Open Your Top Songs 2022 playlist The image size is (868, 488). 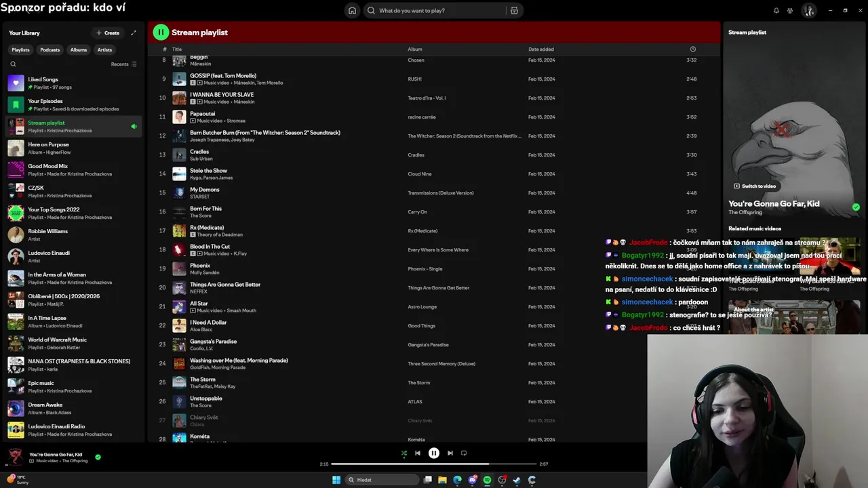(75, 213)
